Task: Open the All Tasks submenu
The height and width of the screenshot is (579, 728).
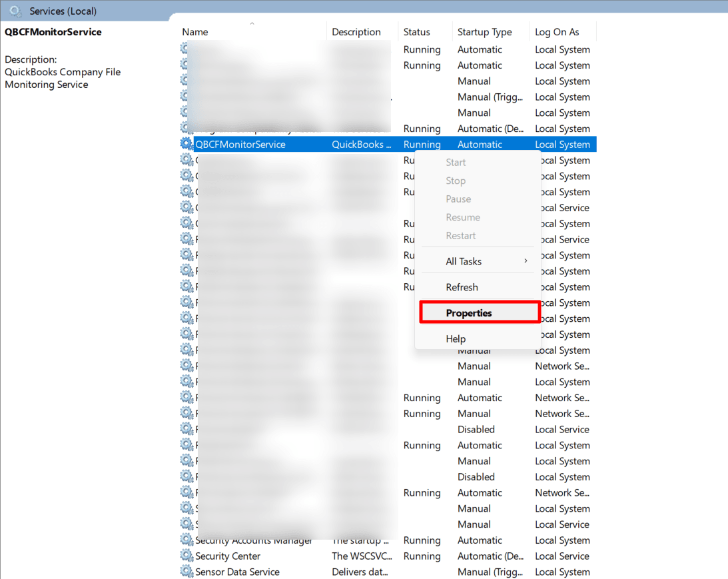Action: pos(479,261)
